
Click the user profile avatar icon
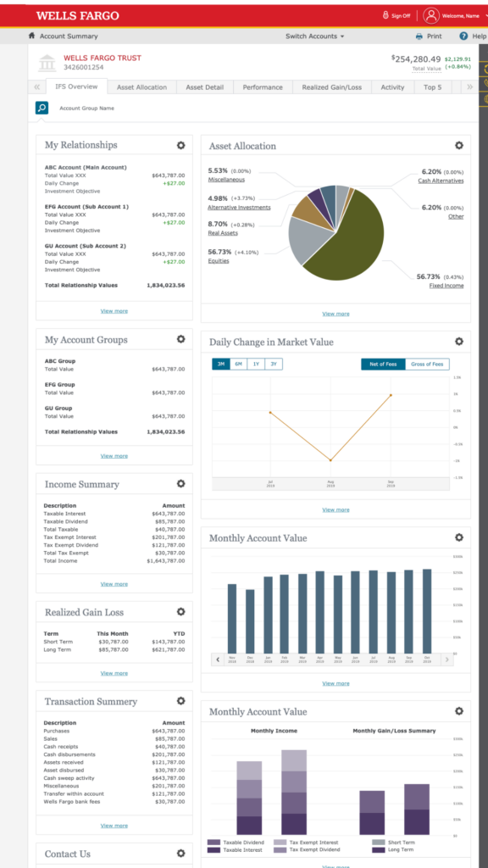(x=431, y=15)
